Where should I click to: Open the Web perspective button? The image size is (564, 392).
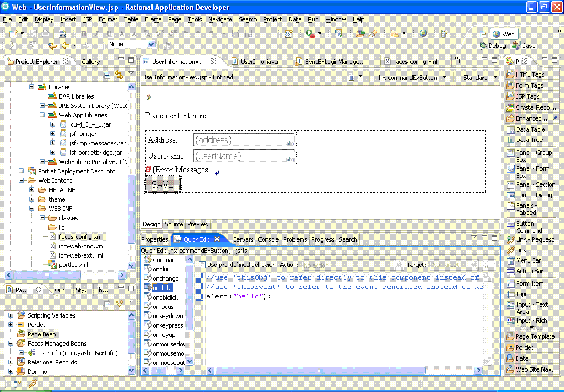click(504, 34)
